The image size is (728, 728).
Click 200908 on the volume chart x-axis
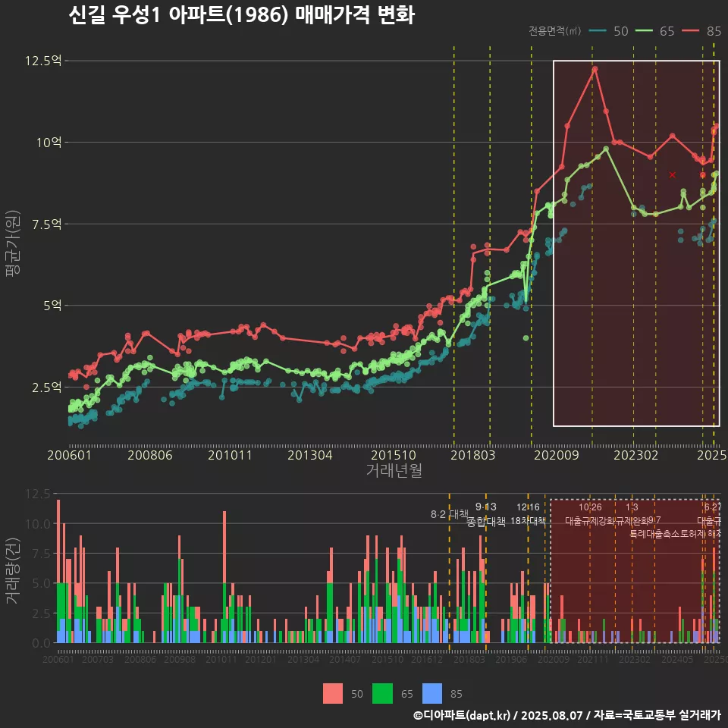pos(180,659)
